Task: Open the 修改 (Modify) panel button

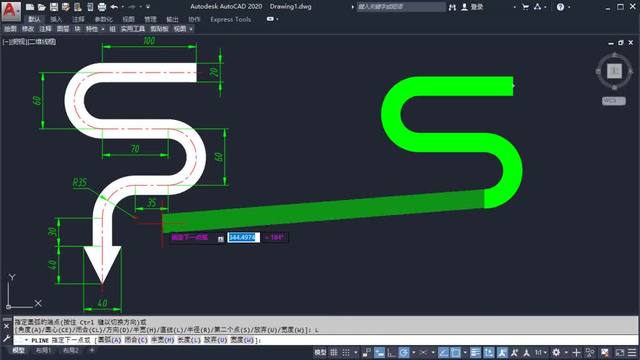Action: click(x=28, y=29)
